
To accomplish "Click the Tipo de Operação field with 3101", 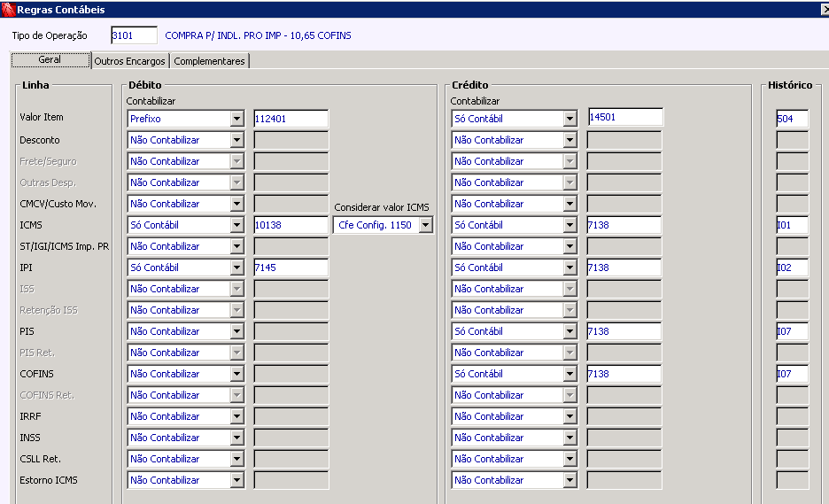I will pyautogui.click(x=134, y=35).
